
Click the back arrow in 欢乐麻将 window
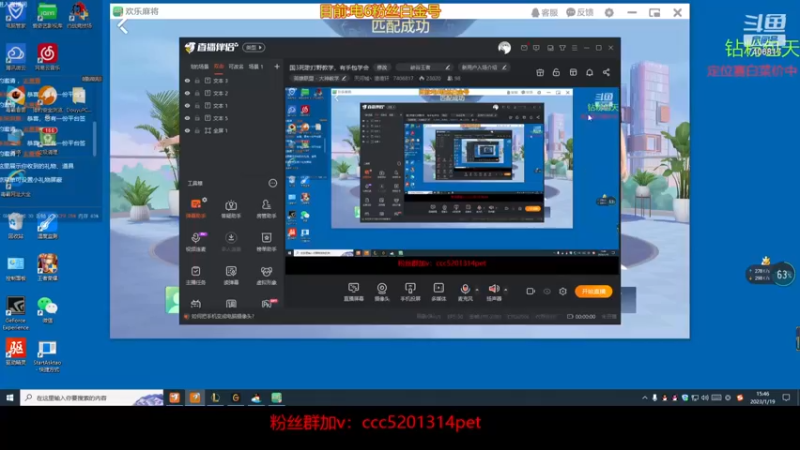(123, 27)
